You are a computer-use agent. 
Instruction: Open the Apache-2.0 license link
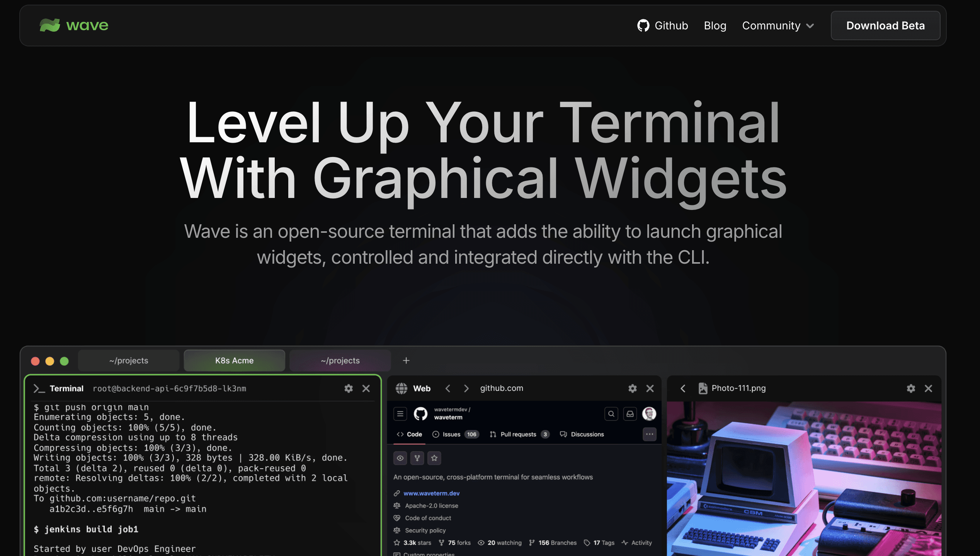tap(432, 506)
